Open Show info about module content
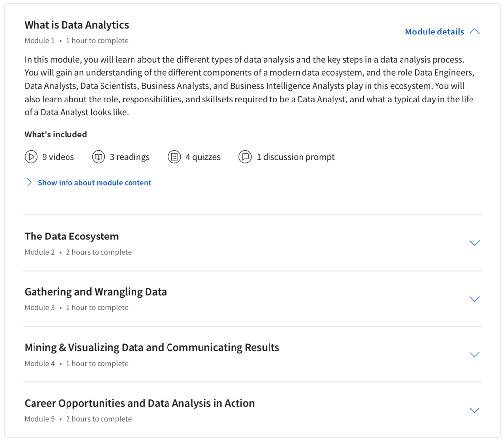Image resolution: width=504 pixels, height=442 pixels. (x=95, y=183)
